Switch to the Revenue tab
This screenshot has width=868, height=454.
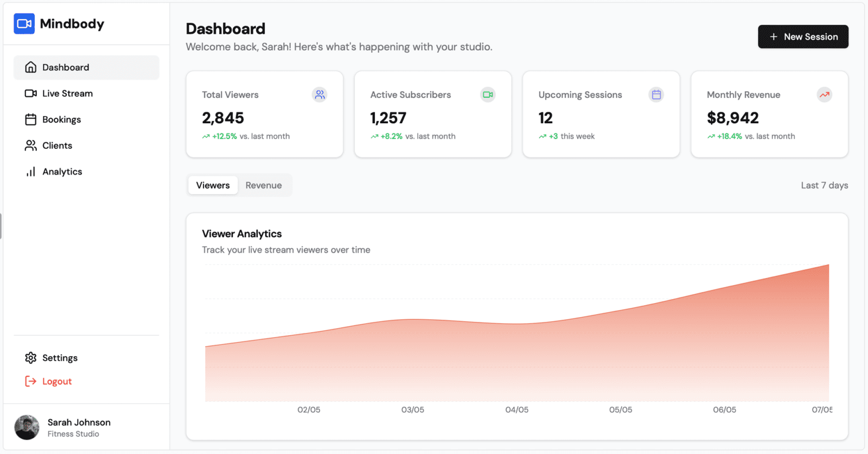click(x=263, y=185)
